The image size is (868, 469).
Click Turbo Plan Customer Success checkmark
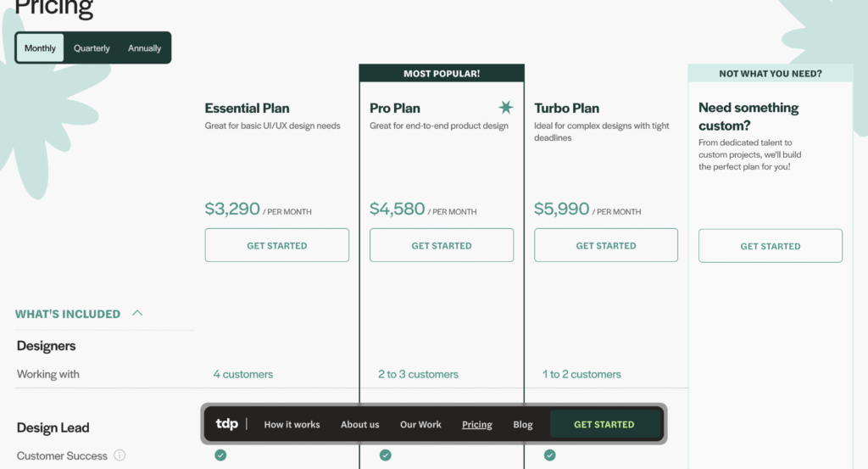(x=549, y=455)
